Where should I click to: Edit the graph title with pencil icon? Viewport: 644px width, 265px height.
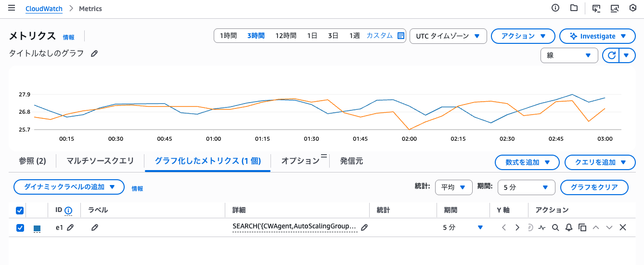pyautogui.click(x=94, y=53)
